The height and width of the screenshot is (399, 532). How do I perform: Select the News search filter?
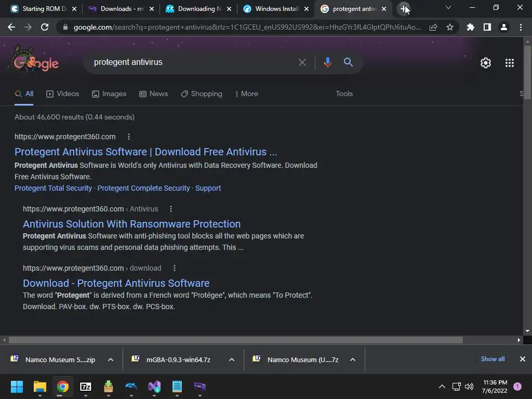154,94
